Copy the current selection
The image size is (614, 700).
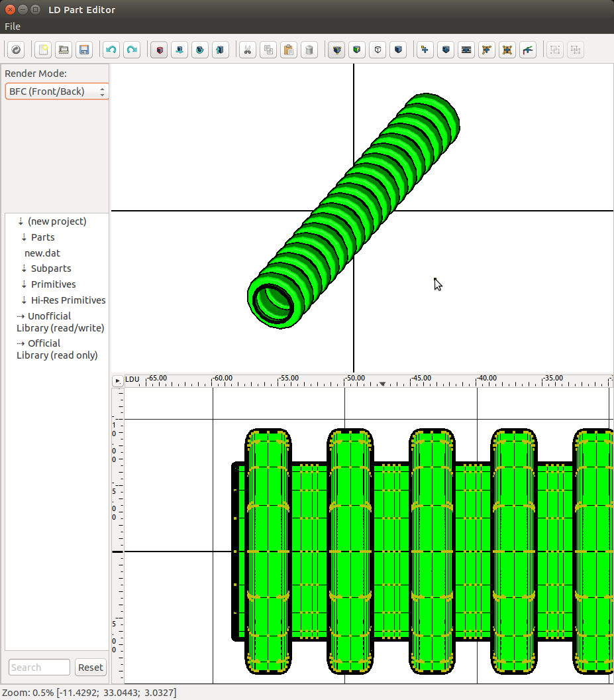(x=268, y=49)
